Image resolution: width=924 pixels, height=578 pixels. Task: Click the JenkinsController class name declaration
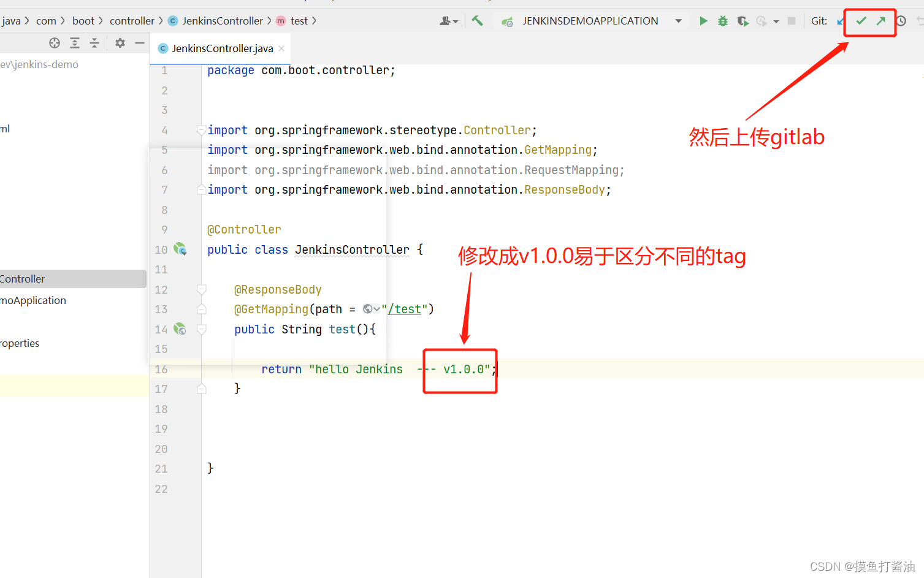pyautogui.click(x=352, y=249)
